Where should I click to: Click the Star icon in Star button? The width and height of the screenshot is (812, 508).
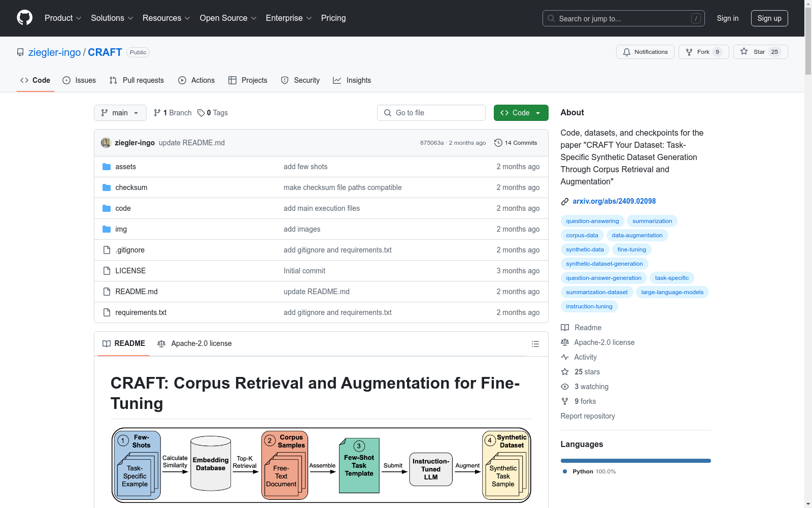coord(744,51)
